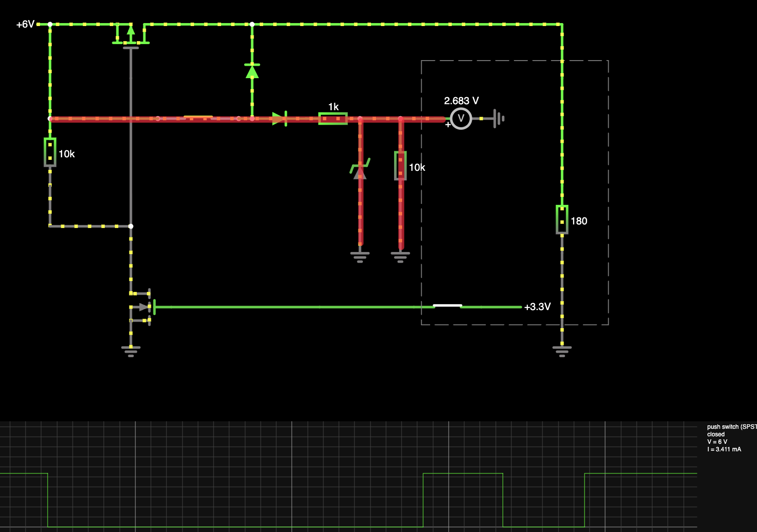The width and height of the screenshot is (757, 532).
Task: Click the push switch scope info text
Action: [x=730, y=438]
